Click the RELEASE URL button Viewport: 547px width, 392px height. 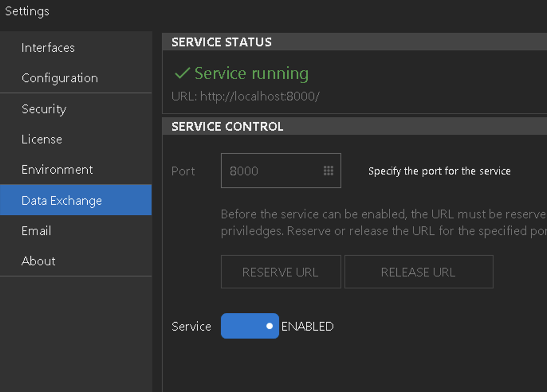point(419,272)
